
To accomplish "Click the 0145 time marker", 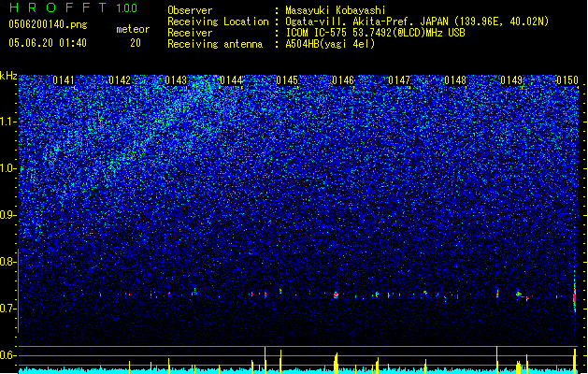I will [287, 80].
